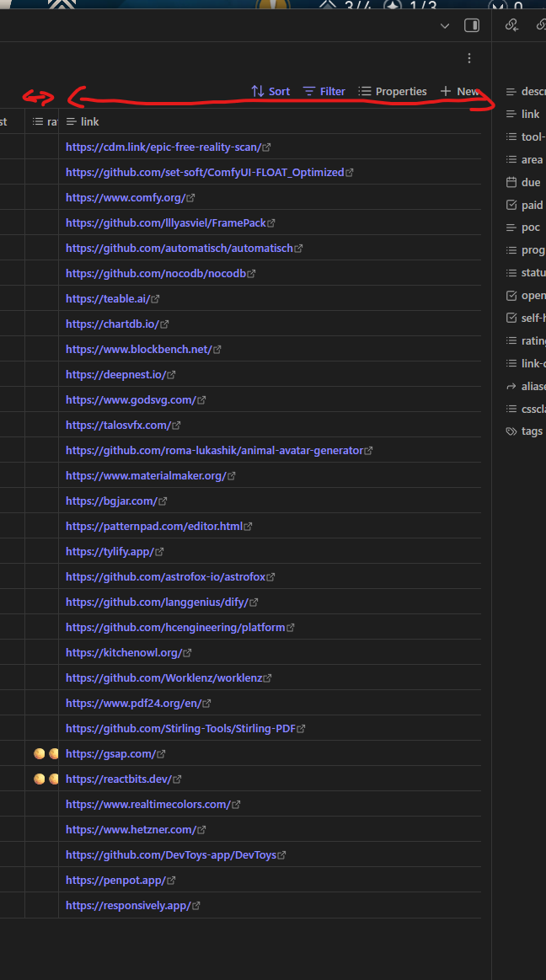Open the teable.ai link
This screenshot has height=980, width=546.
click(108, 299)
